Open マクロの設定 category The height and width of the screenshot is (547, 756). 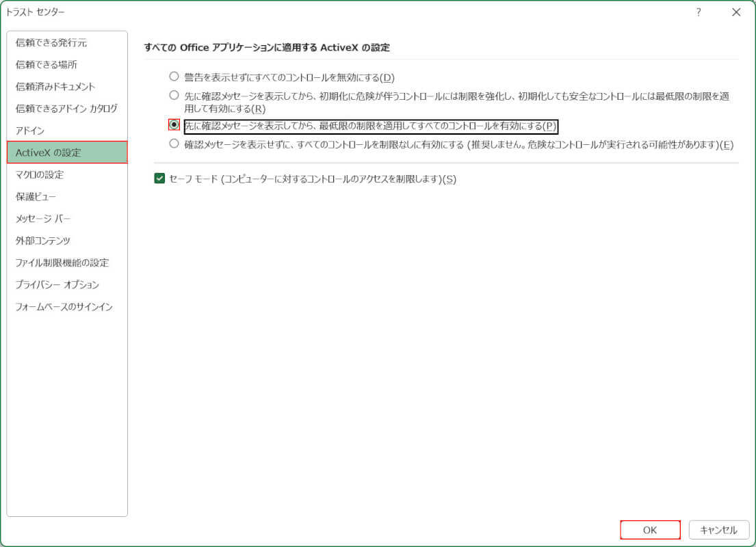tap(40, 174)
